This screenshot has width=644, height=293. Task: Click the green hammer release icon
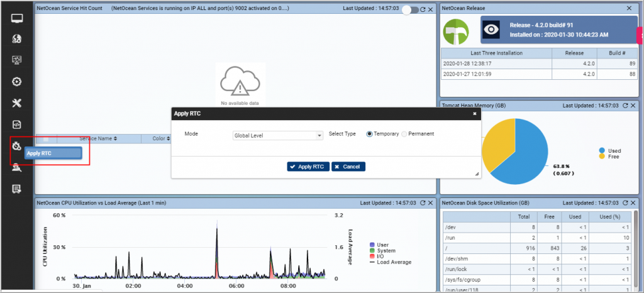coord(456,32)
